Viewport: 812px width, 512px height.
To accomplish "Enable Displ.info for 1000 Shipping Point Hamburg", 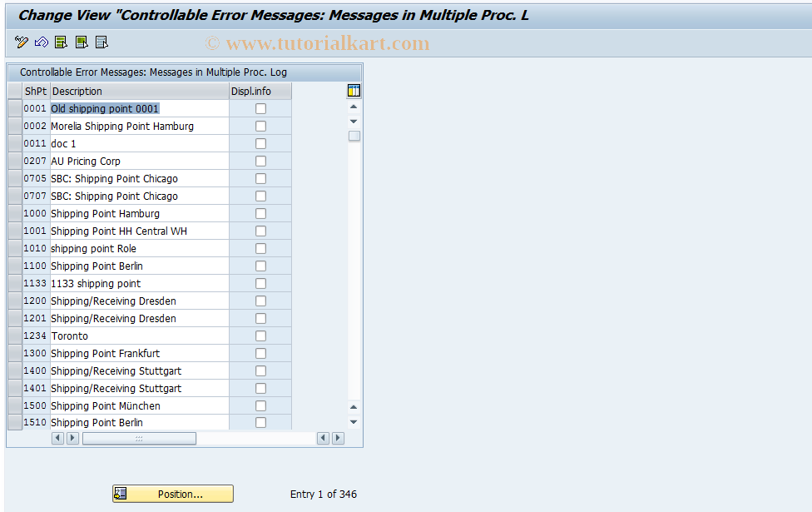I will pos(261,213).
